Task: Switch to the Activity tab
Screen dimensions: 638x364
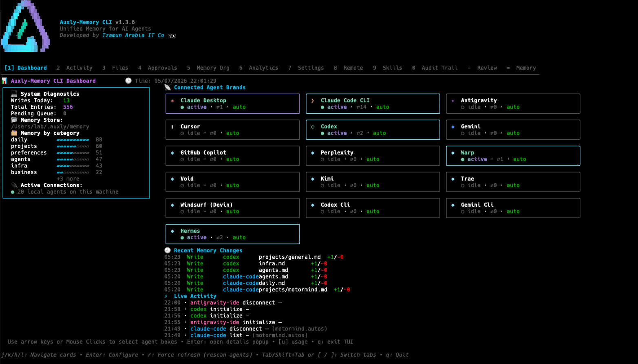Action: click(75, 68)
